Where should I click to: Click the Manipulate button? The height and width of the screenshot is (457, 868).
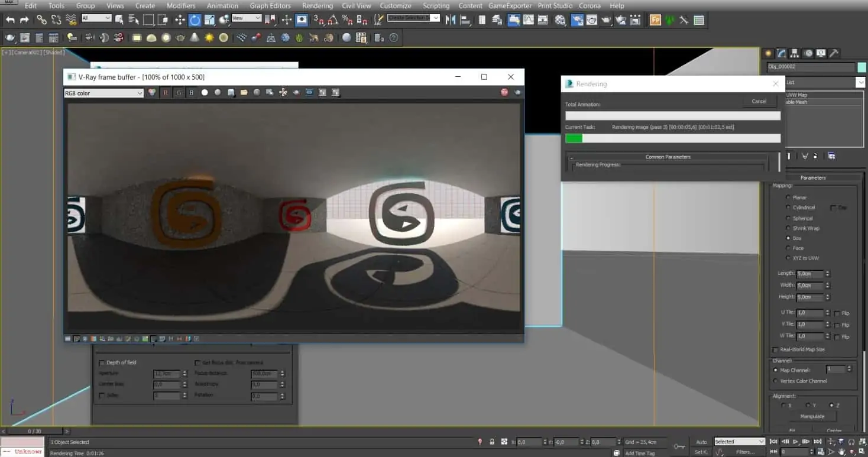[x=812, y=416]
